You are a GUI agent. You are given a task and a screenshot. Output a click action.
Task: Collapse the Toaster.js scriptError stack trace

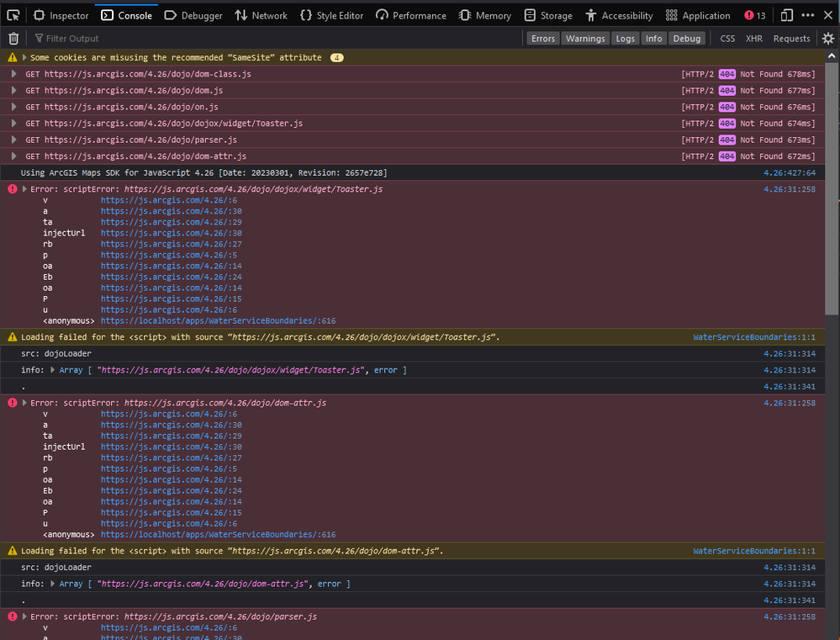(x=24, y=189)
